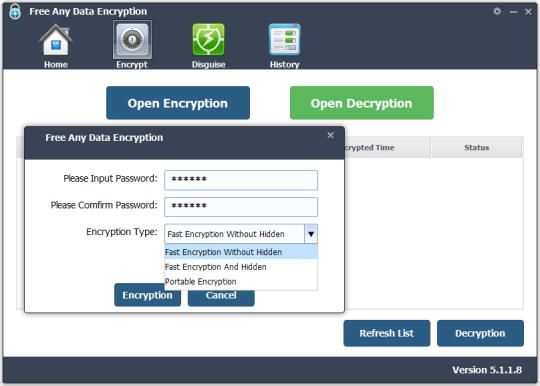Click the Open Decryption button
540x386 pixels.
click(x=362, y=103)
